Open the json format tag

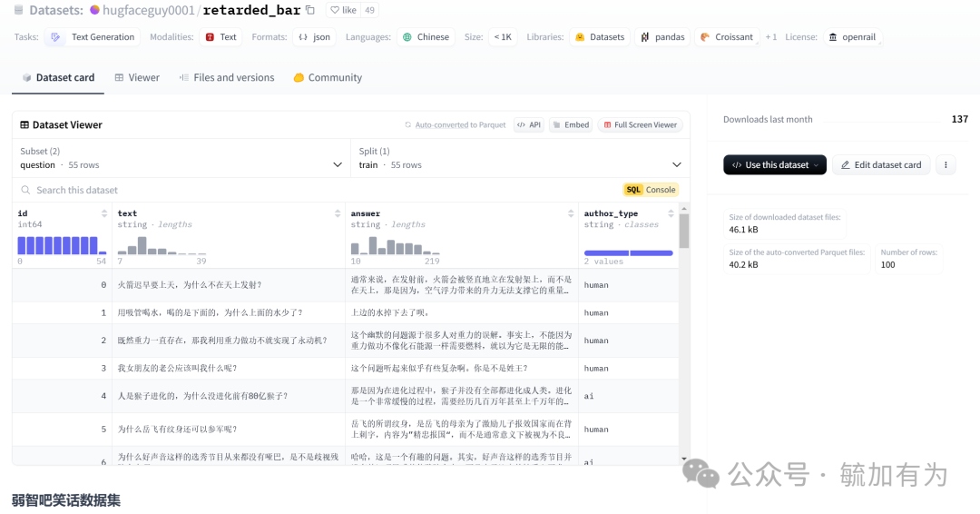314,37
